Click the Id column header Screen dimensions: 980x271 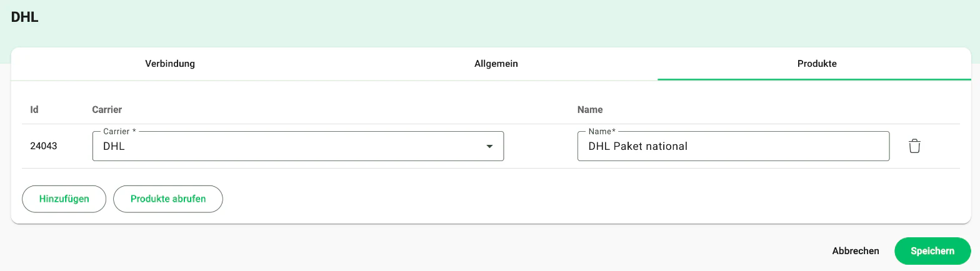coord(34,109)
